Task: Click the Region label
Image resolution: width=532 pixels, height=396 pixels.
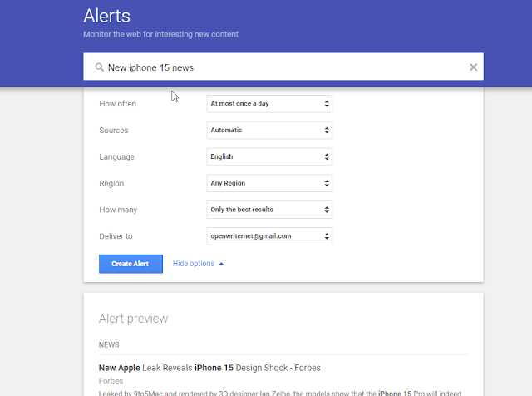Action: coord(111,183)
